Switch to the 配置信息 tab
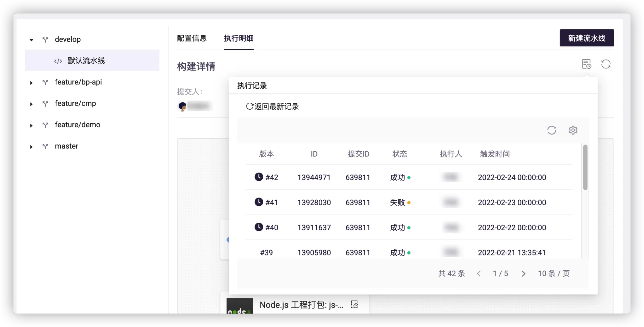Image resolution: width=644 pixels, height=327 pixels. click(x=192, y=38)
